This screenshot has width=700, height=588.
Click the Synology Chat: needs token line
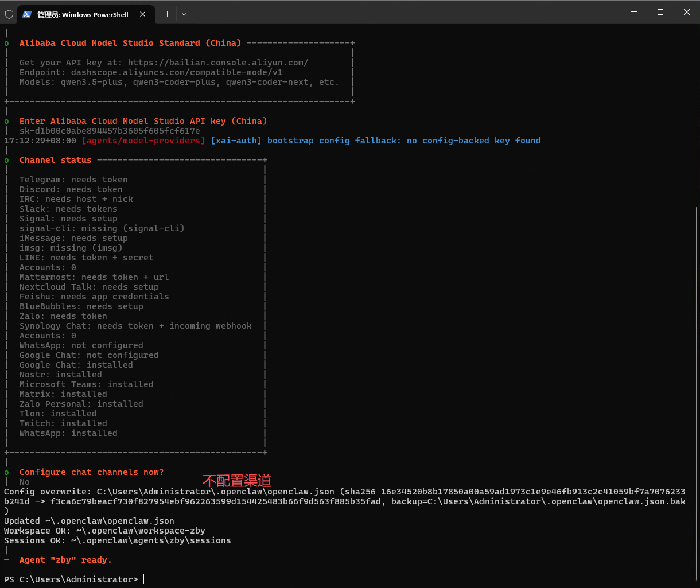coord(135,326)
